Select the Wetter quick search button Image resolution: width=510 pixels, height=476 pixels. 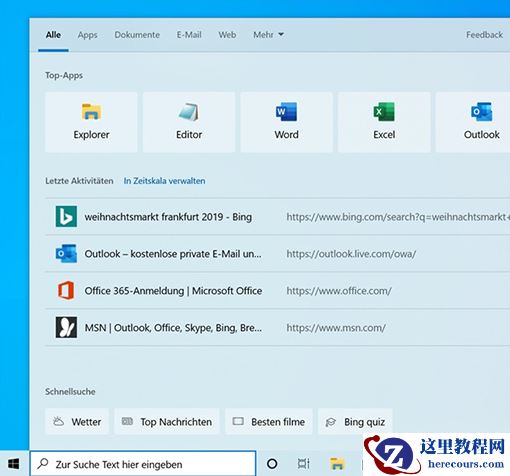point(77,422)
